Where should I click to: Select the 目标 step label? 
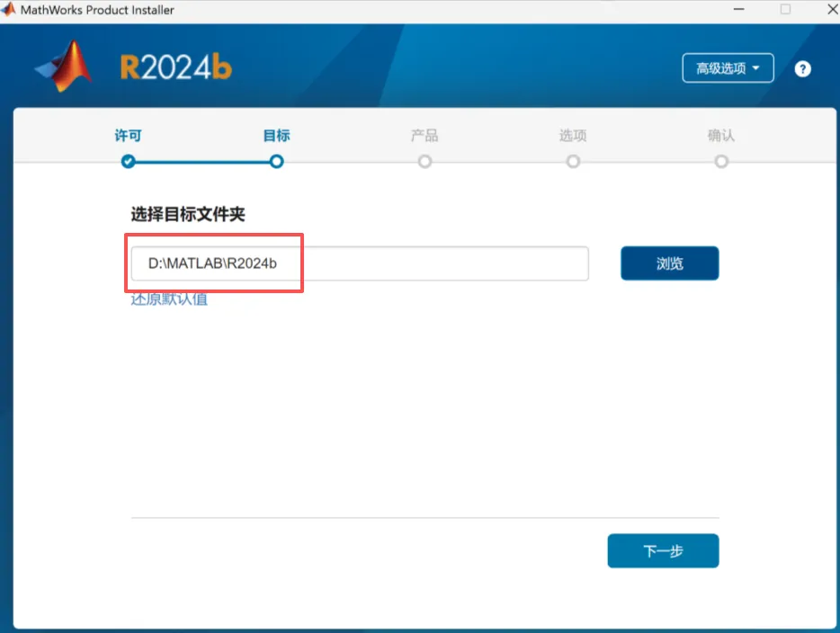point(276,136)
